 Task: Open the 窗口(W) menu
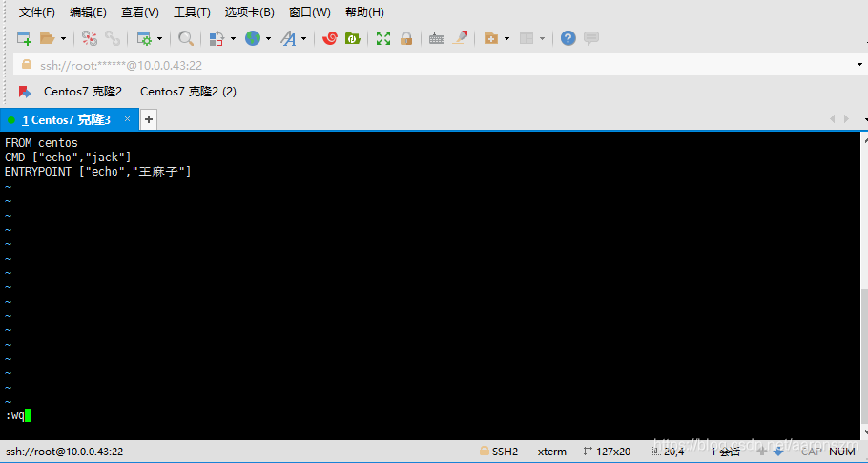point(310,12)
